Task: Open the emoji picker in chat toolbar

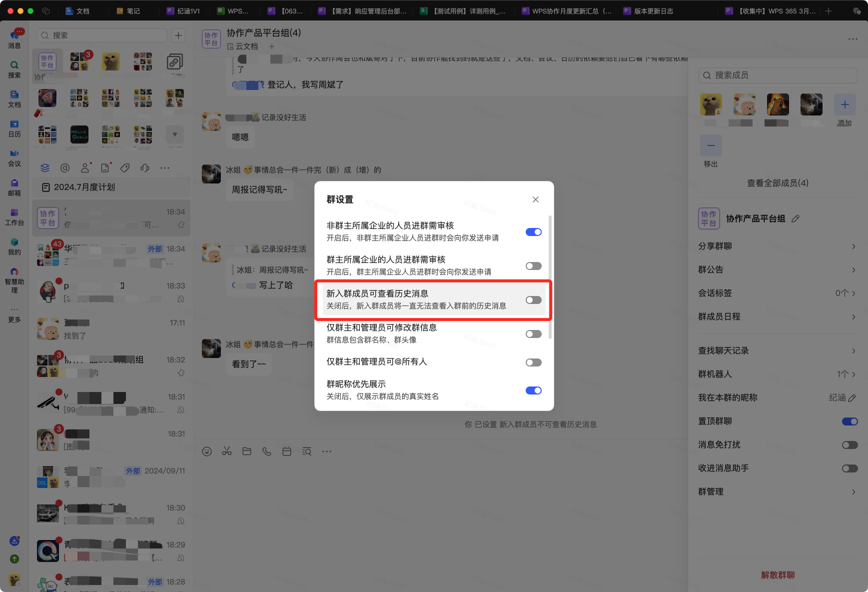Action: [207, 451]
